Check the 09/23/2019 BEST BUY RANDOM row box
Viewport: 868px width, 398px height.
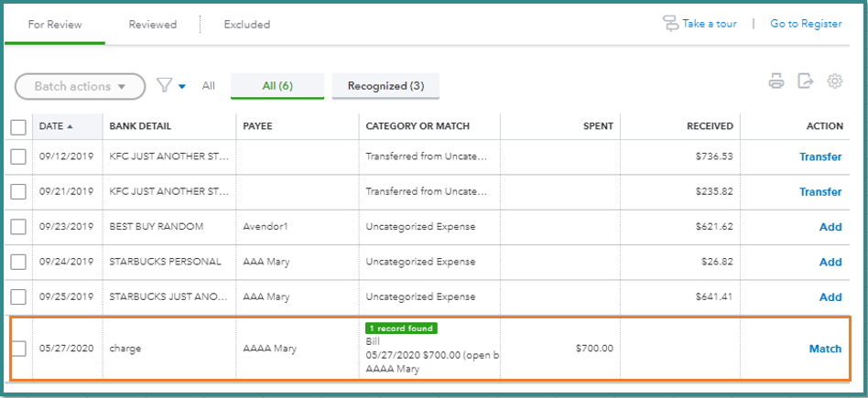[x=18, y=227]
